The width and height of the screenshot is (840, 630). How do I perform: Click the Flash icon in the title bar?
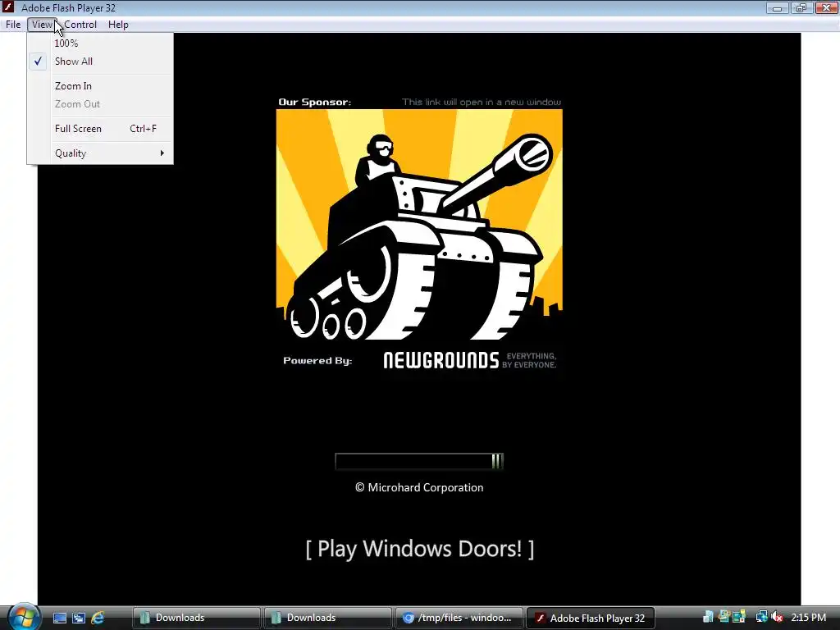click(8, 7)
